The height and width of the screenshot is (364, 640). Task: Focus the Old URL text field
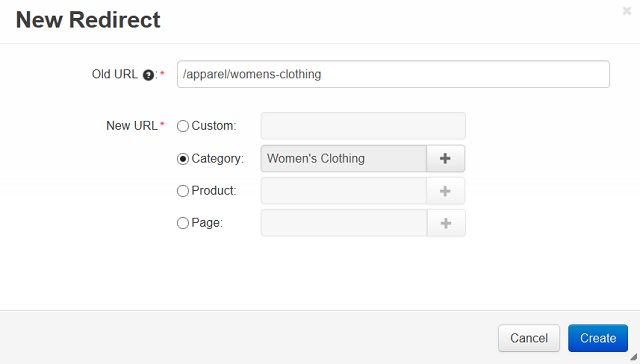tap(393, 74)
